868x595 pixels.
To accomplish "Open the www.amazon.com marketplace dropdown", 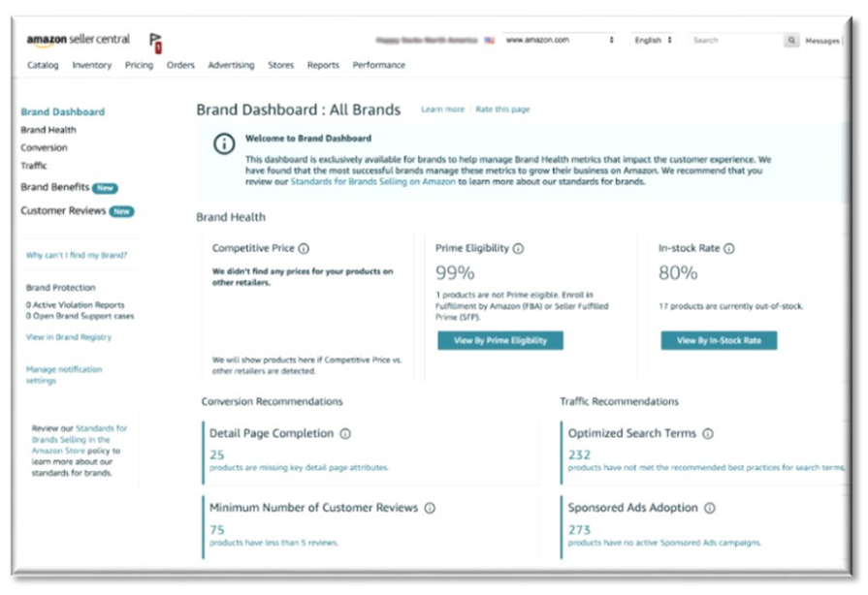I will 560,40.
